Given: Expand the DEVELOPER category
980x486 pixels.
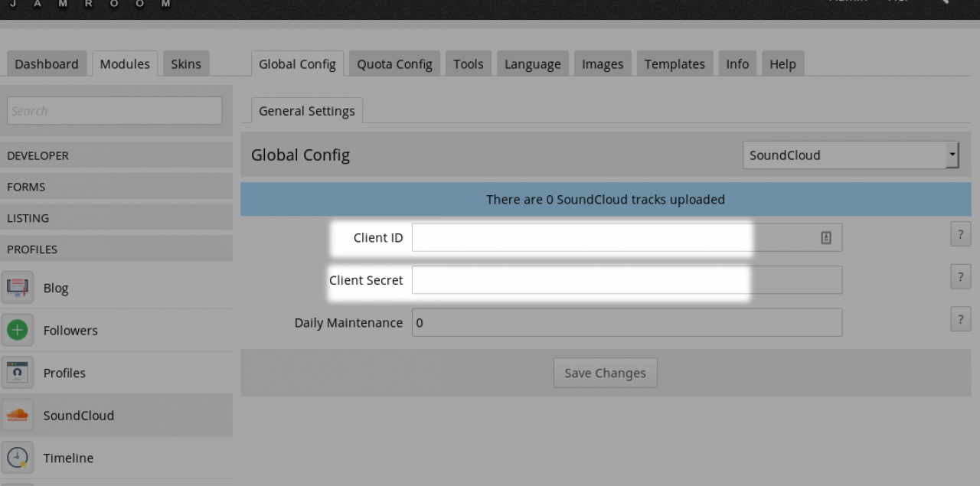Looking at the screenshot, I should pyautogui.click(x=116, y=155).
